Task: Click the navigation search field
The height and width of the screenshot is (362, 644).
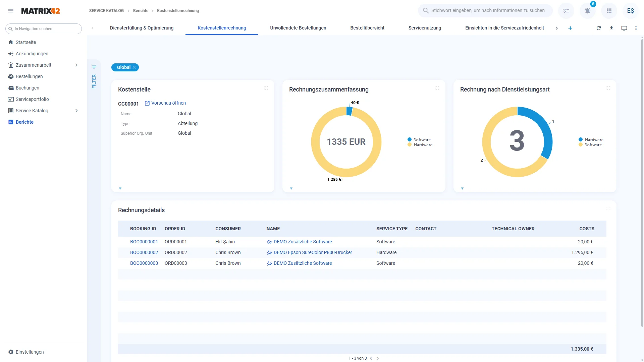Action: [44, 29]
